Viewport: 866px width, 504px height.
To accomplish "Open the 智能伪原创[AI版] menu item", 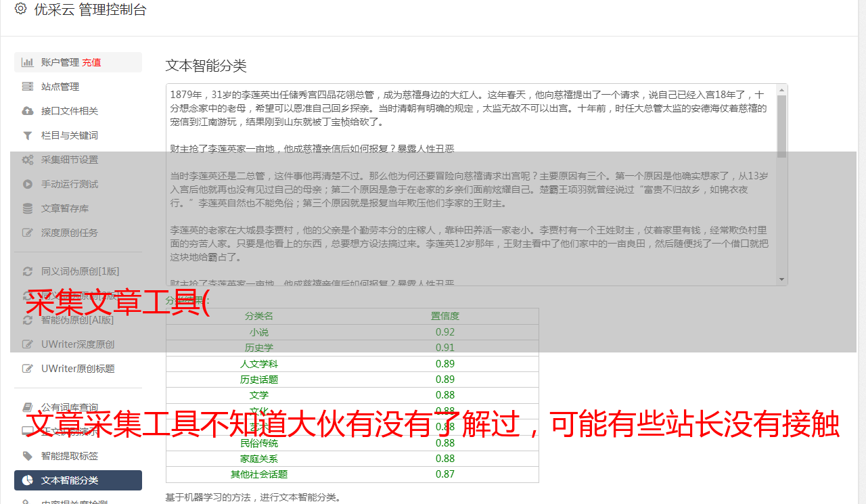I will (x=78, y=320).
